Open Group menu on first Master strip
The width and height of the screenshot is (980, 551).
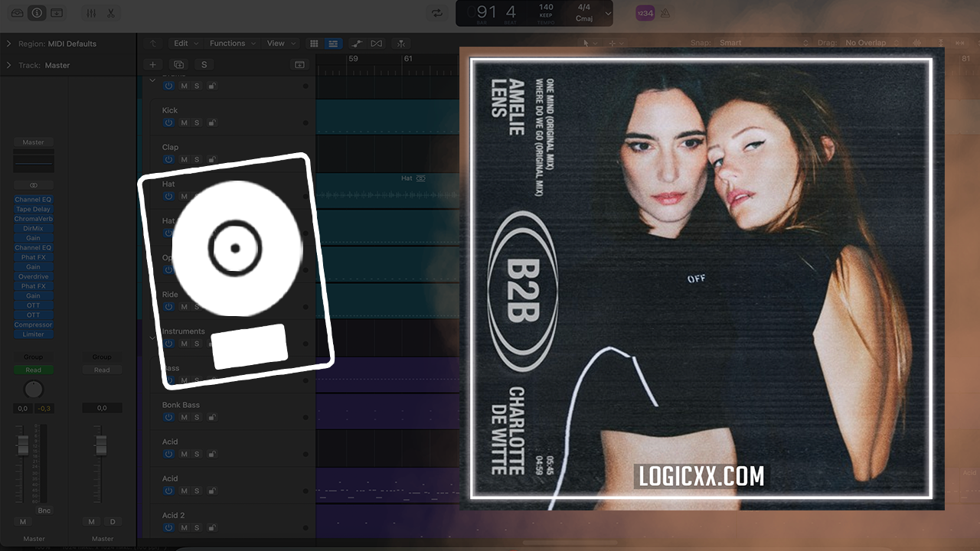[x=34, y=357]
